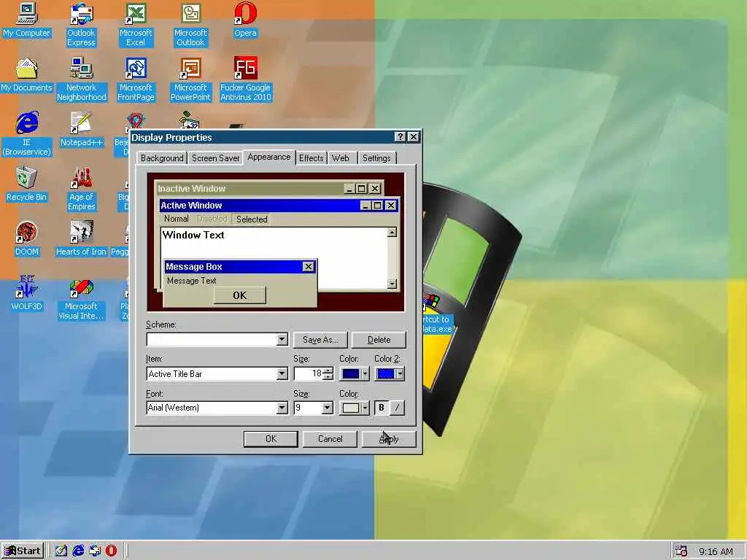Viewport: 747px width, 560px height.
Task: Select the WOLF3D desktop icon
Action: click(x=27, y=294)
